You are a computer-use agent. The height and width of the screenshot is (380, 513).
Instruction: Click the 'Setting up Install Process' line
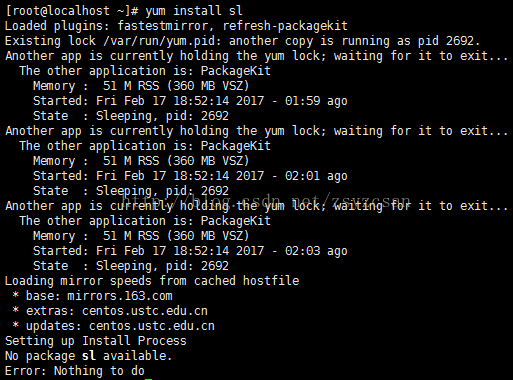(x=96, y=341)
